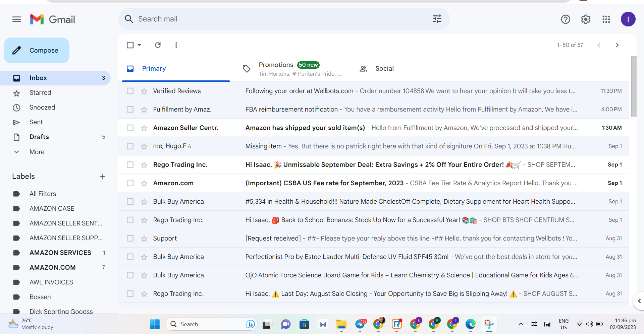Open the weather widget in taskbar
Image resolution: width=644 pixels, height=334 pixels.
click(x=31, y=324)
